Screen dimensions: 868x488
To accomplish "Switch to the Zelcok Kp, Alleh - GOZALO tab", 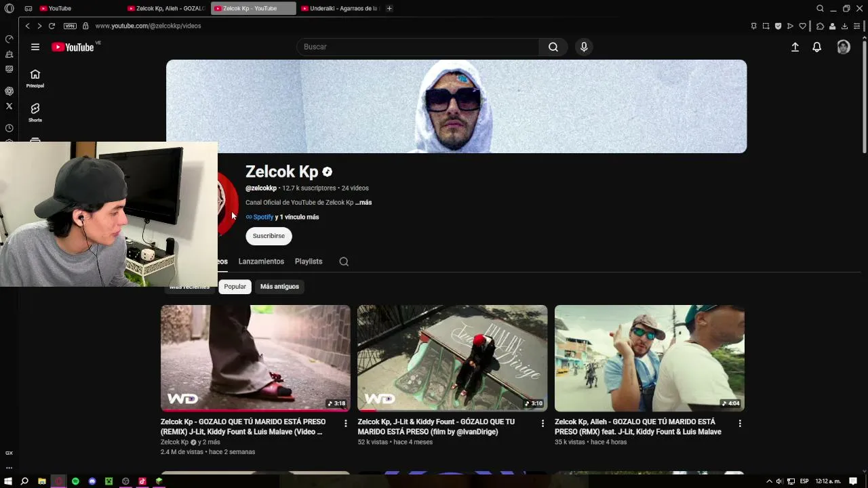I will click(167, 8).
